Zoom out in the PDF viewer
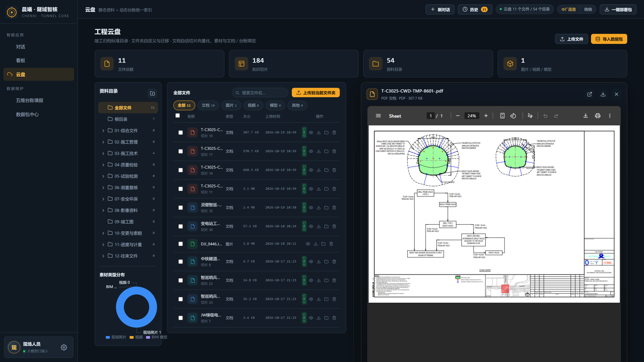 458,116
